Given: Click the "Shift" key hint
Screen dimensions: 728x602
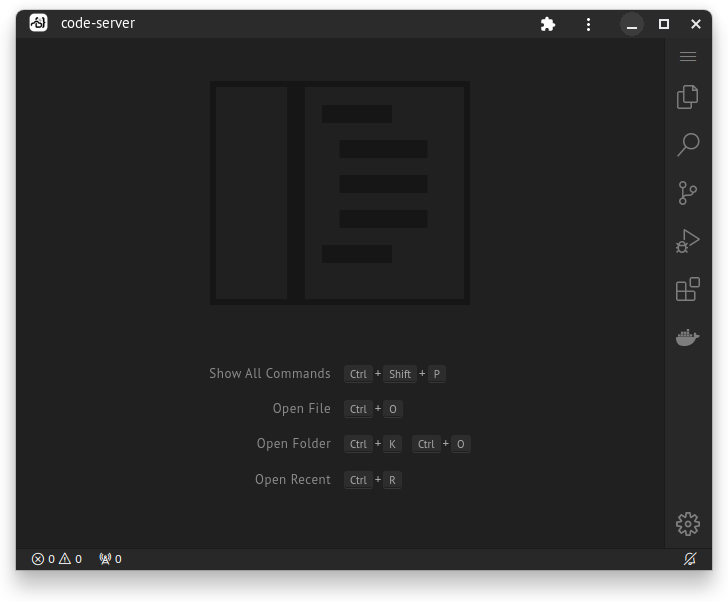Looking at the screenshot, I should (400, 374).
